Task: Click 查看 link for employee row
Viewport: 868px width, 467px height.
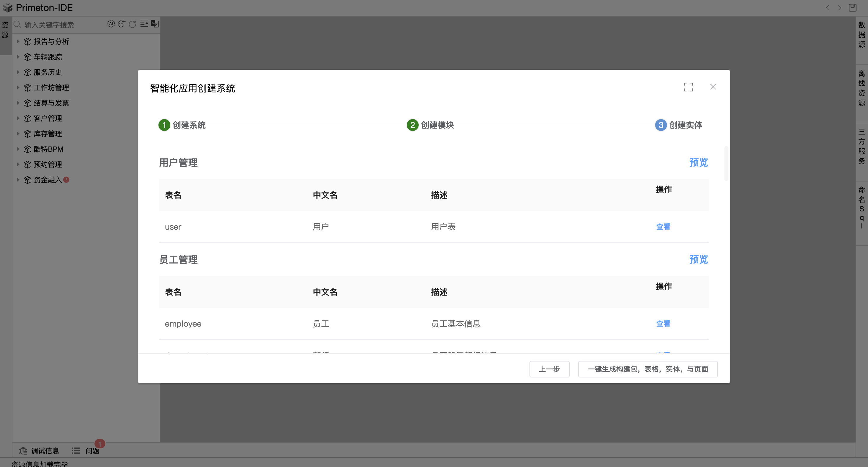Action: [663, 323]
